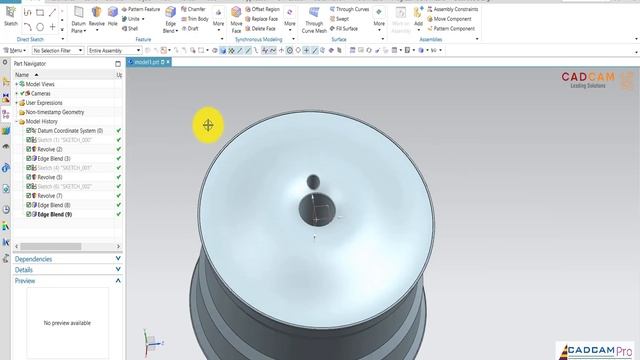Image resolution: width=640 pixels, height=360 pixels.
Task: Click the Fill Surface tool
Action: coord(344,29)
